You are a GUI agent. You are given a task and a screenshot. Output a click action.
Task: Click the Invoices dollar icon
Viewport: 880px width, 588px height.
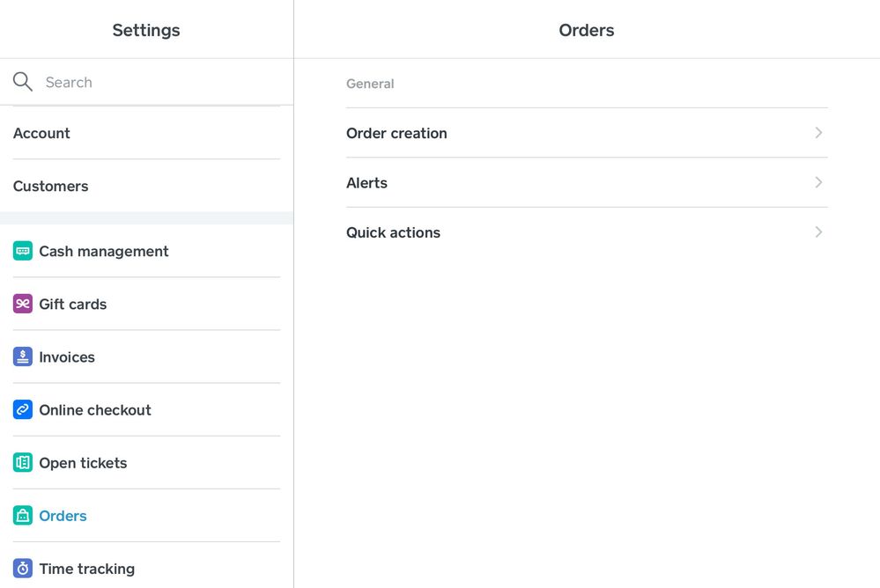[23, 356]
